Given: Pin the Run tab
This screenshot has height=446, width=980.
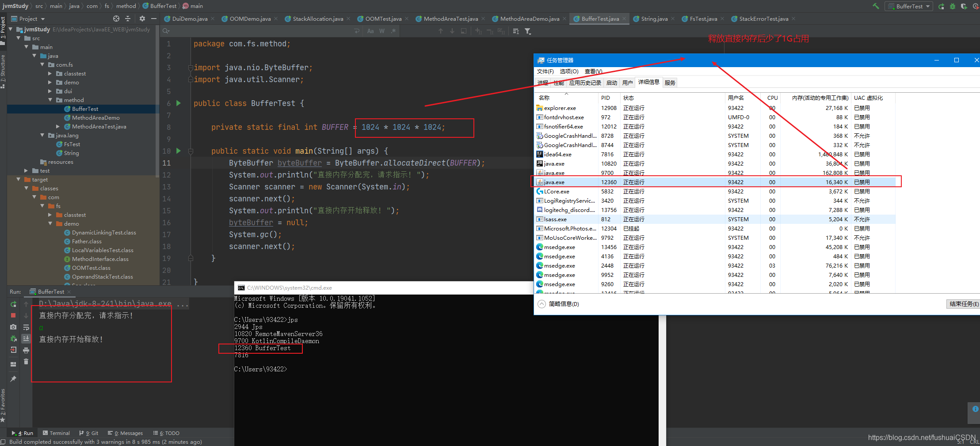Looking at the screenshot, I should 13,379.
